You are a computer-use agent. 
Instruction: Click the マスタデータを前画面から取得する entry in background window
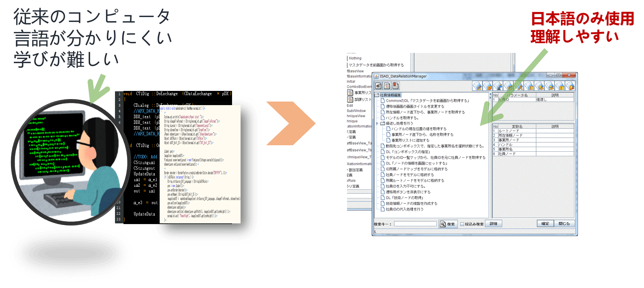pos(376,65)
